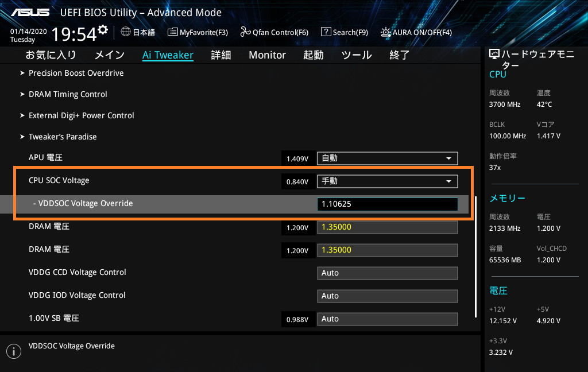The width and height of the screenshot is (588, 372).
Task: Toggle AURA ON/OFF(F4)
Action: click(x=422, y=32)
